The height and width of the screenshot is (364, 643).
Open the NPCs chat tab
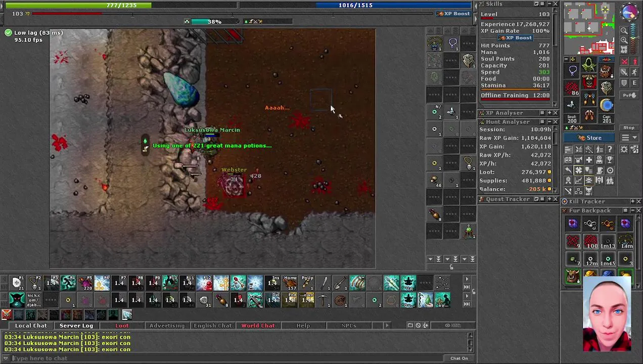coord(348,326)
